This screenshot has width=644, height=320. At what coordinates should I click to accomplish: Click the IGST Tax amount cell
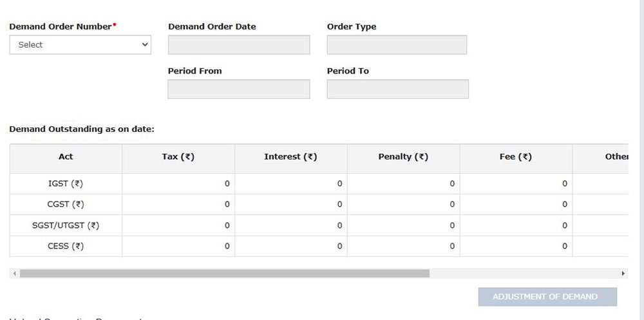(178, 184)
